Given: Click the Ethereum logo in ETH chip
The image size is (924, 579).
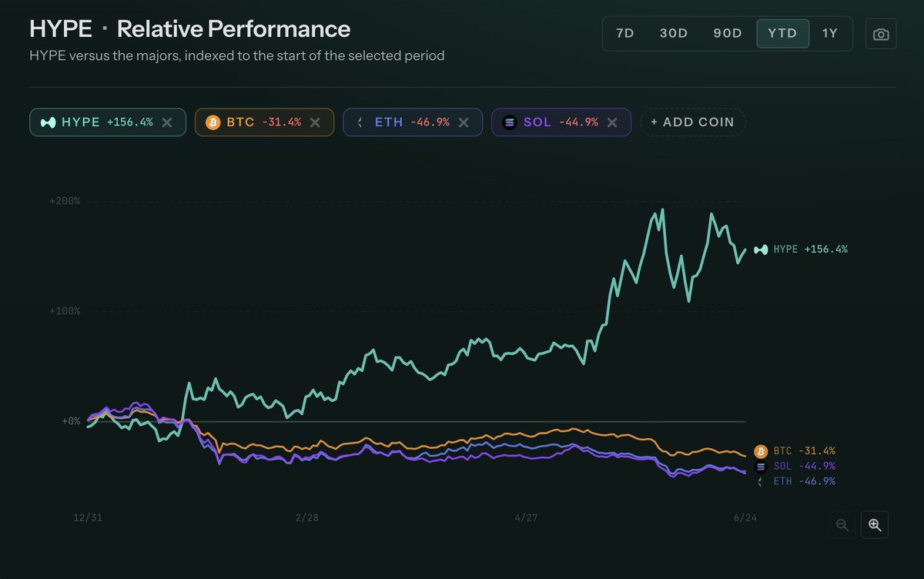Looking at the screenshot, I should pyautogui.click(x=360, y=122).
